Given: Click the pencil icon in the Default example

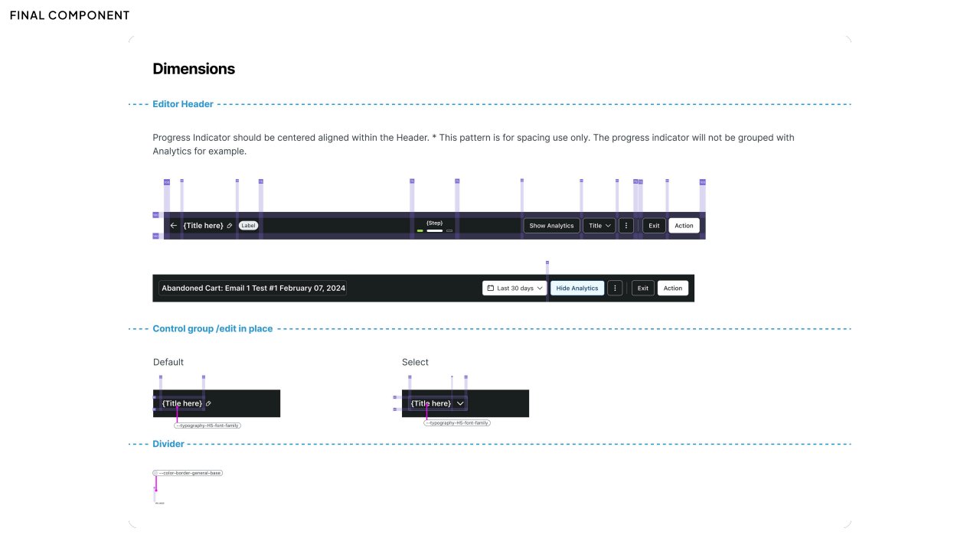Looking at the screenshot, I should [208, 403].
